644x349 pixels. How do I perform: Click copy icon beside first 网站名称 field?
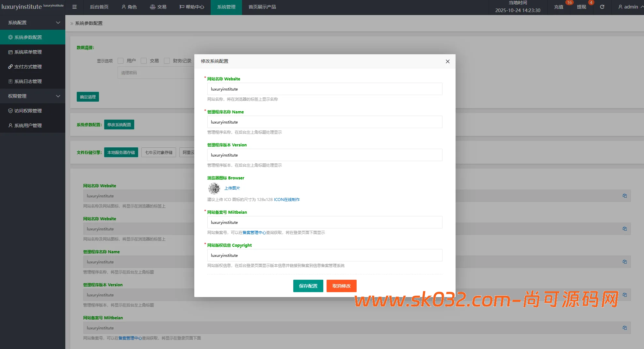(624, 196)
